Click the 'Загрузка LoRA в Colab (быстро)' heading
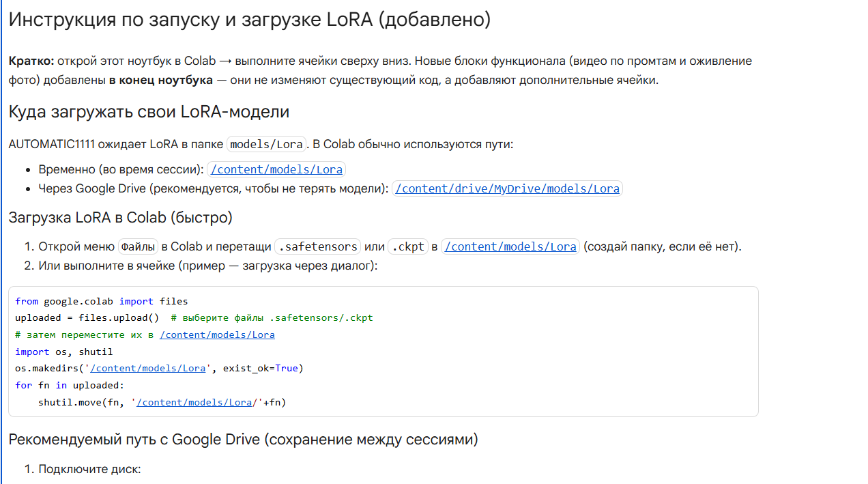Viewport: 868px width, 484px height. coord(120,218)
